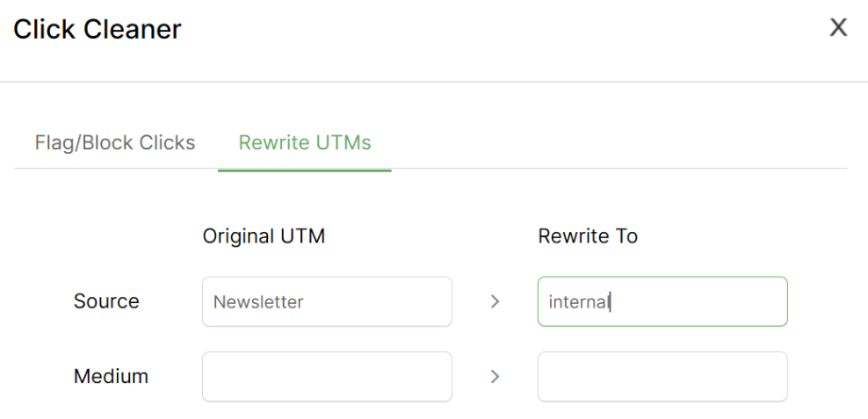Click the Source row label
Viewport: 868px width, 419px height.
pos(107,301)
